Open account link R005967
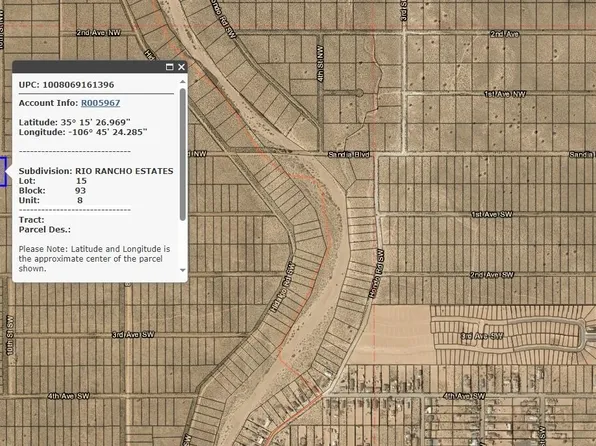Image resolution: width=596 pixels, height=446 pixels. click(100, 103)
